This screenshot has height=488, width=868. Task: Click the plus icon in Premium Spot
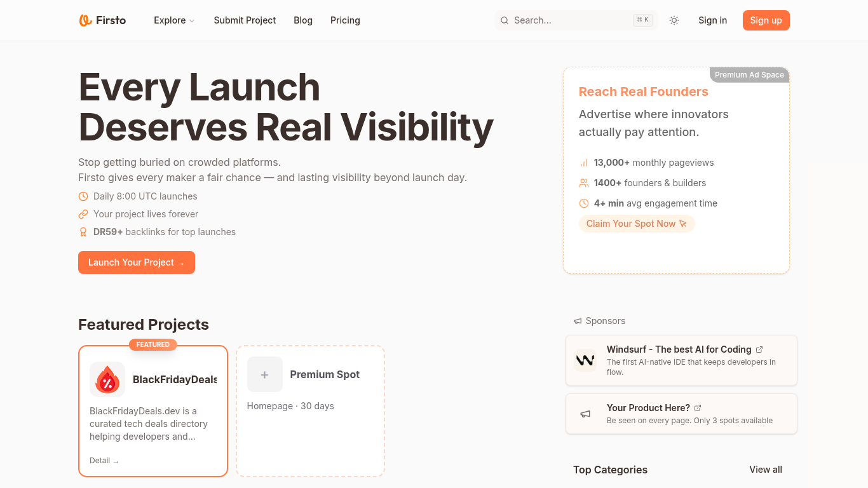(264, 374)
